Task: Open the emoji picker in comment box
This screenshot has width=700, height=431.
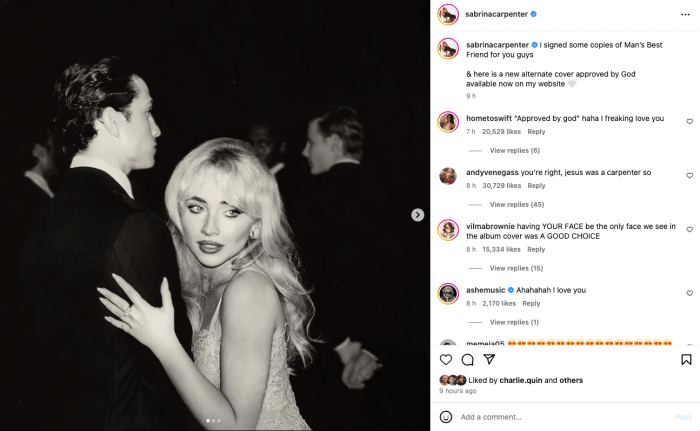Action: 446,416
